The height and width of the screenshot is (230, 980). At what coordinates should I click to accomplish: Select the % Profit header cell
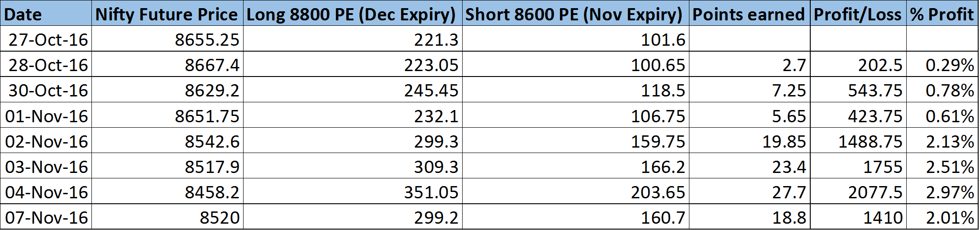tap(942, 14)
